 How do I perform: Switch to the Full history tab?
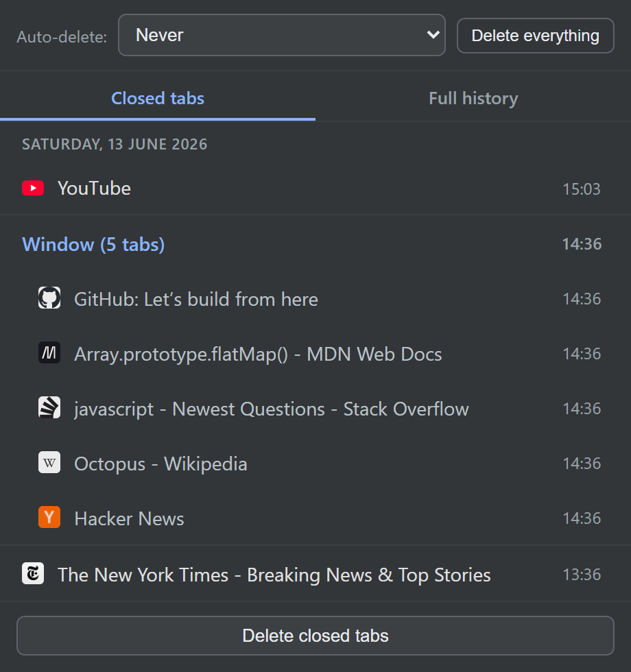473,99
